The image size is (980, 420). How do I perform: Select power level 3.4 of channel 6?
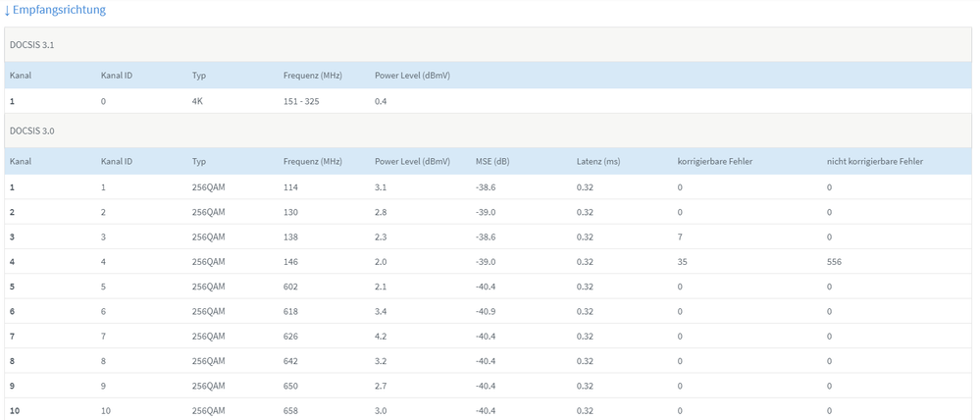tap(381, 311)
